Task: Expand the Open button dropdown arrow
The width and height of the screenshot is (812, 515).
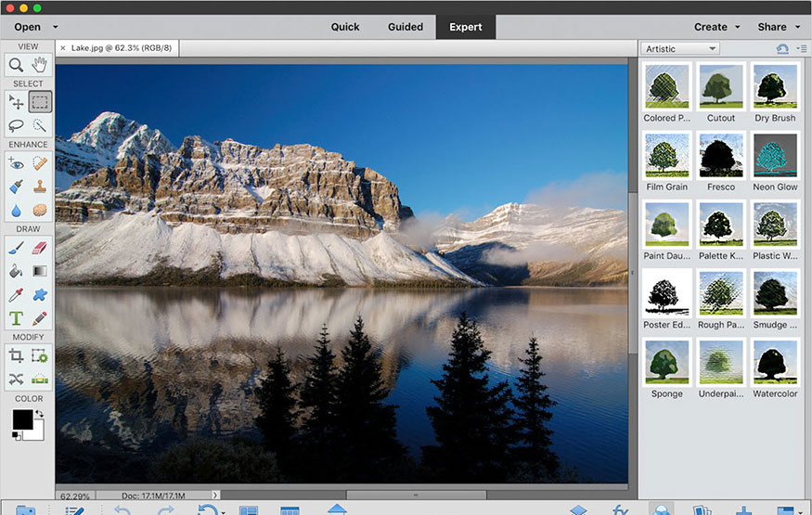Action: tap(56, 27)
